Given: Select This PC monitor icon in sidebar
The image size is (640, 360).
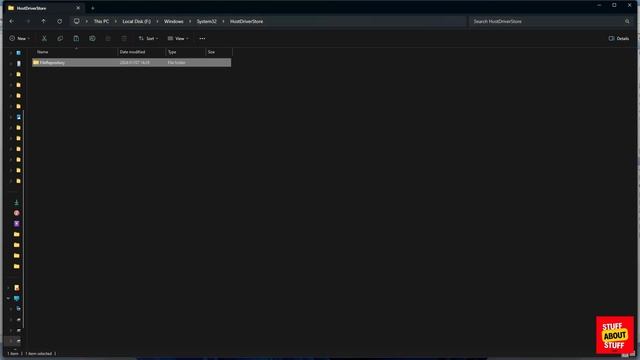Looking at the screenshot, I should tap(16, 298).
